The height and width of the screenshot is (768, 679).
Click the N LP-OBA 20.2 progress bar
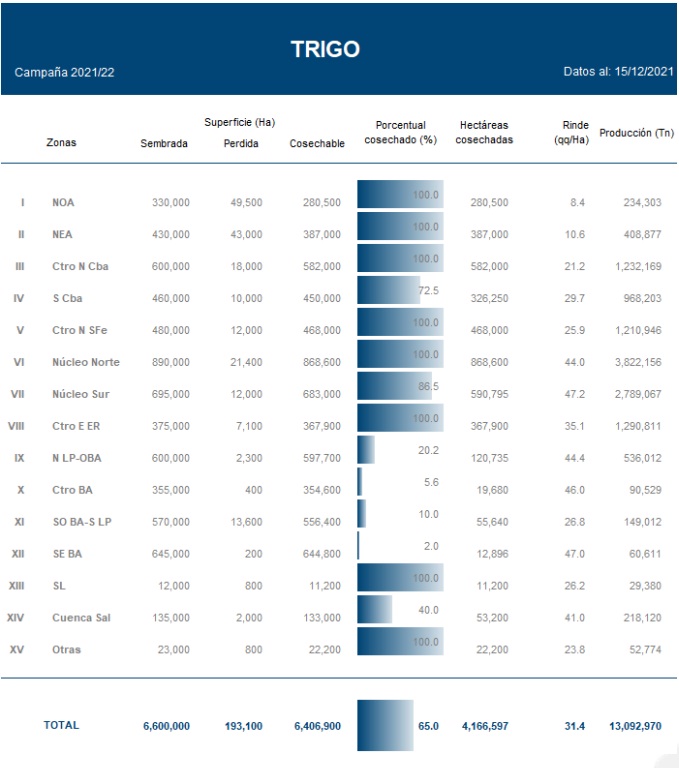[x=366, y=450]
